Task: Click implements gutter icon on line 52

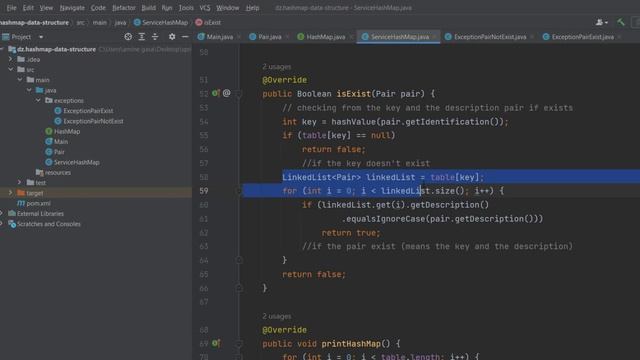Action: (216, 93)
